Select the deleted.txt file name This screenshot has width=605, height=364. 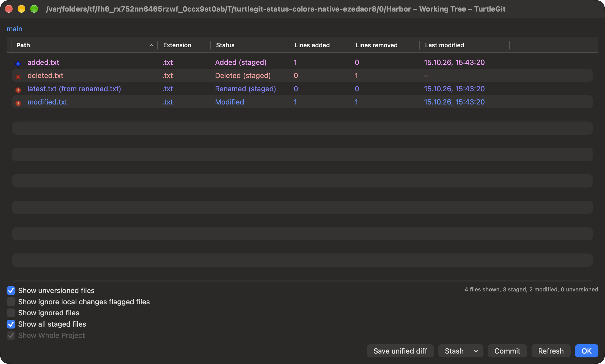coord(45,76)
